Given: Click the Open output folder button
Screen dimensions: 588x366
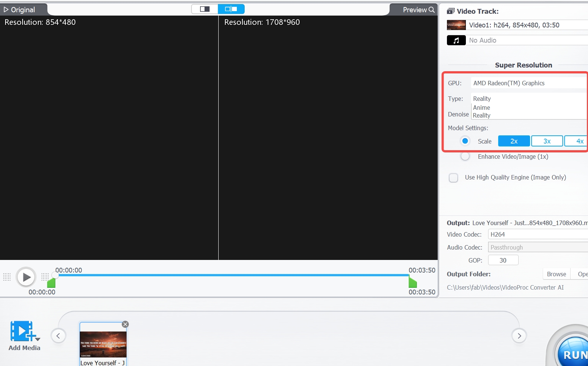Looking at the screenshot, I should (580, 274).
